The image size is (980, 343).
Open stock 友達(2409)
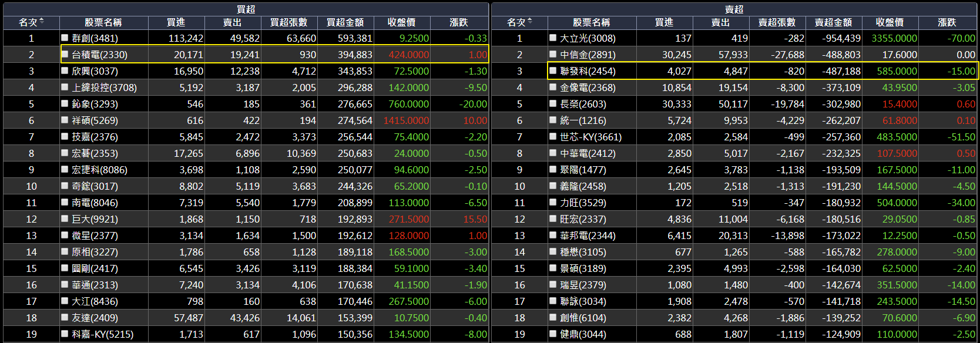[x=95, y=318]
